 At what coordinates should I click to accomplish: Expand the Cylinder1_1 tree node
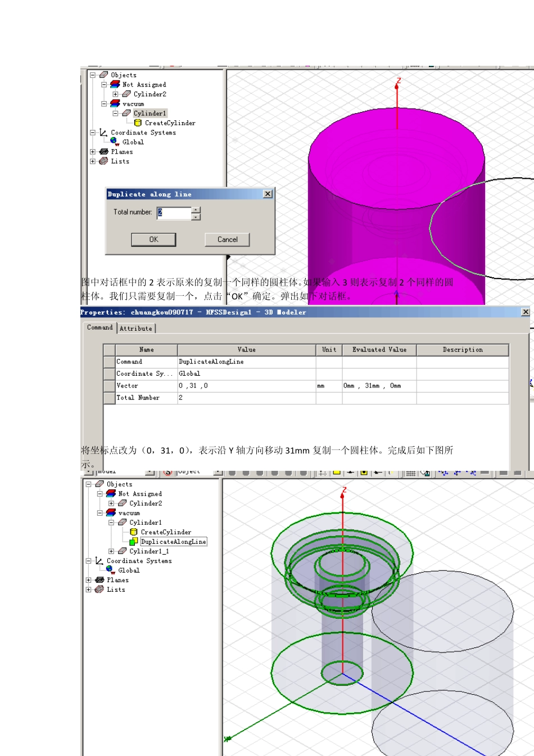[x=111, y=551]
